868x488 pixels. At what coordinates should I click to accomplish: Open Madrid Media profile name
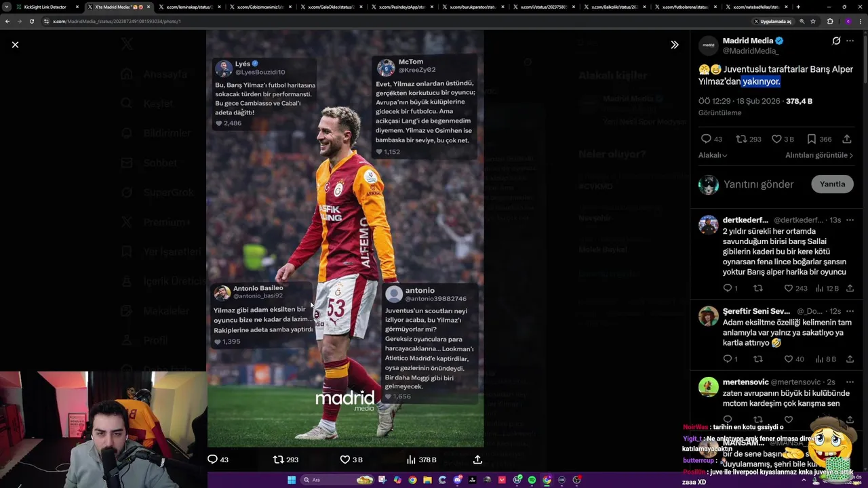tap(747, 41)
